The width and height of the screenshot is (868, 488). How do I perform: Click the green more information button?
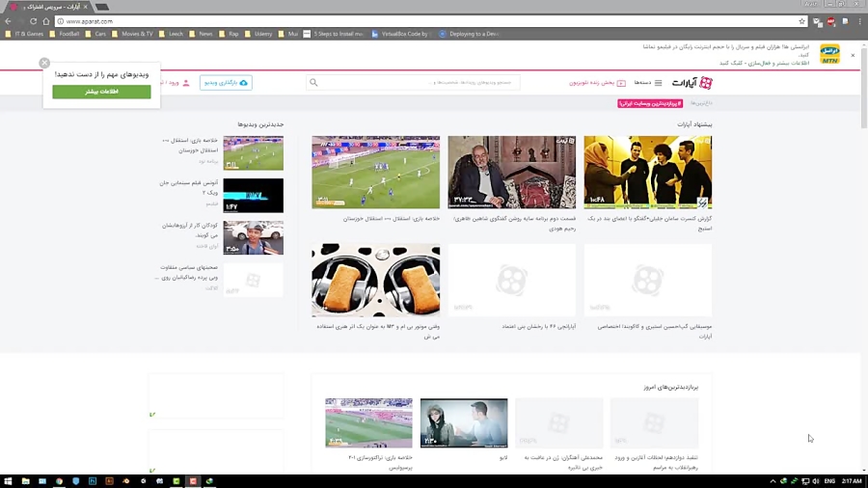pos(101,92)
